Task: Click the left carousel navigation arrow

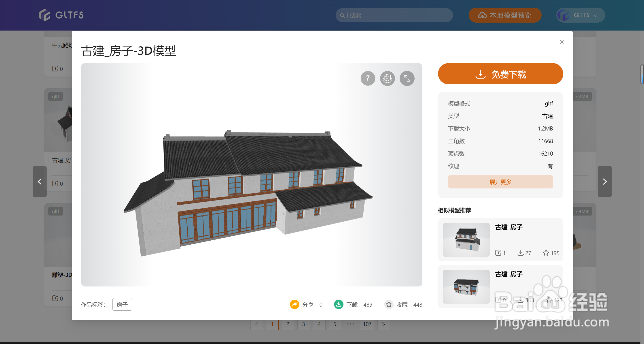Action: click(39, 181)
